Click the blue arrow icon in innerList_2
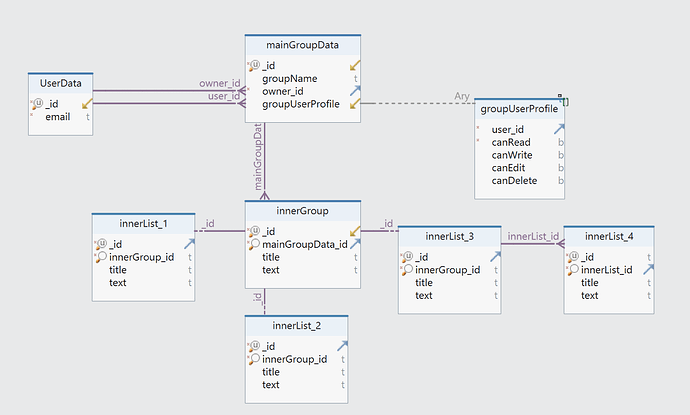This screenshot has width=690, height=415. click(x=340, y=346)
